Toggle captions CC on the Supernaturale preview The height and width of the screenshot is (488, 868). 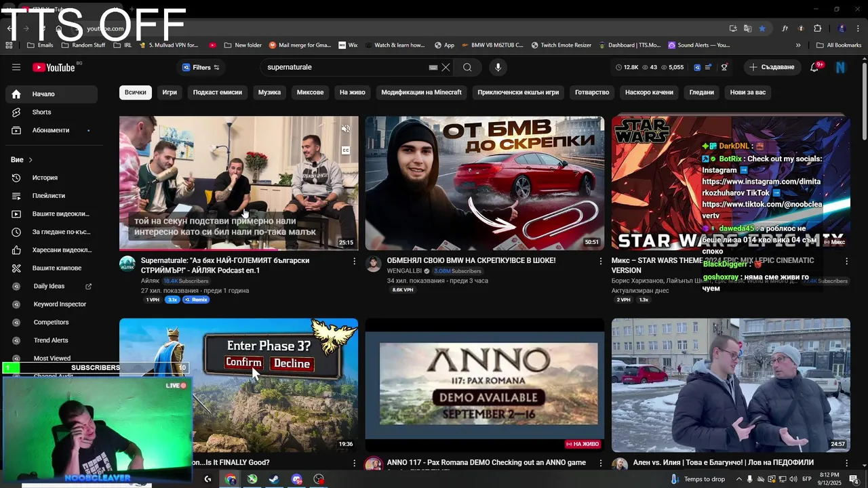click(346, 150)
